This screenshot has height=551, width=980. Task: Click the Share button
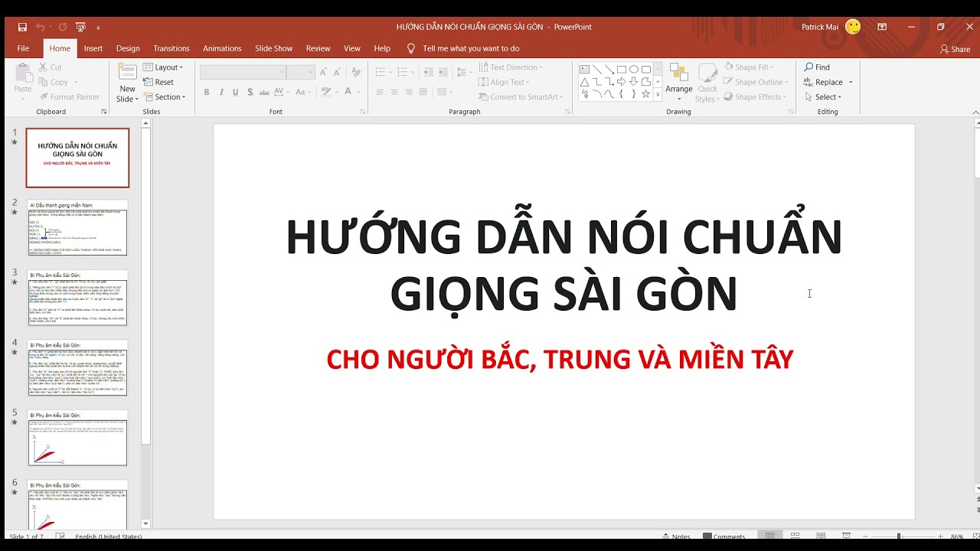(x=955, y=49)
